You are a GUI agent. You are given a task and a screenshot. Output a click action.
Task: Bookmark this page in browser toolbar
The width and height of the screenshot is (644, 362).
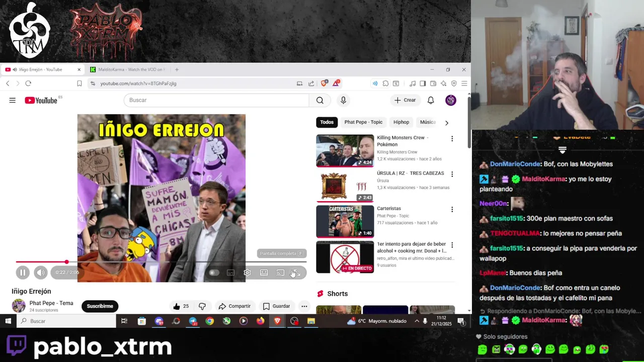pyautogui.click(x=79, y=83)
